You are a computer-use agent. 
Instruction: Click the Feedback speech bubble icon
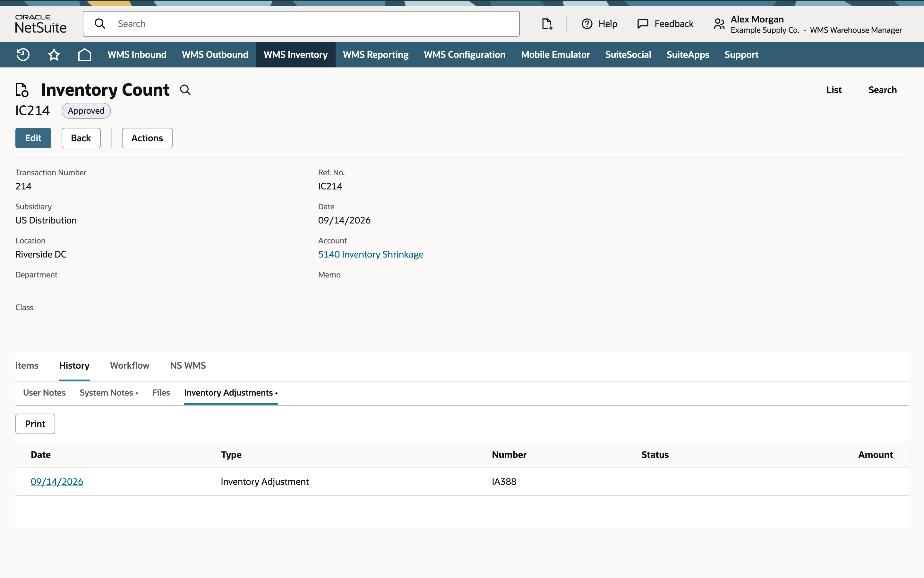coord(643,24)
